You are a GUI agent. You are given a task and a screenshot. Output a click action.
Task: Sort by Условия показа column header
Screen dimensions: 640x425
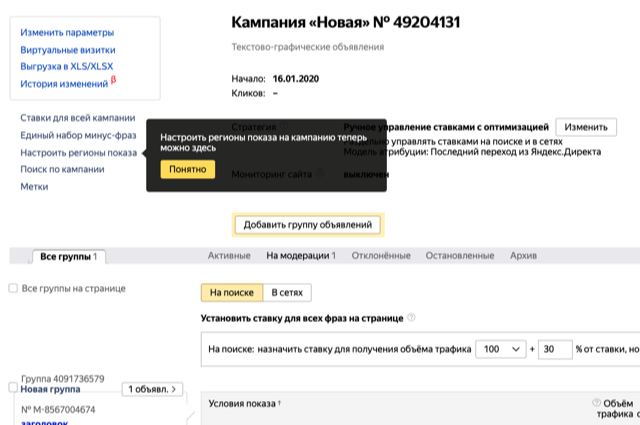tap(244, 403)
